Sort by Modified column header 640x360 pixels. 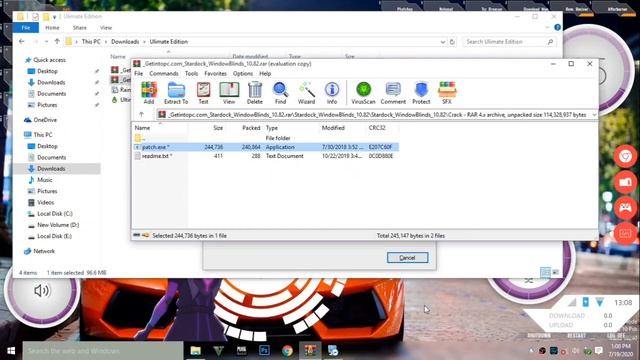[333, 128]
